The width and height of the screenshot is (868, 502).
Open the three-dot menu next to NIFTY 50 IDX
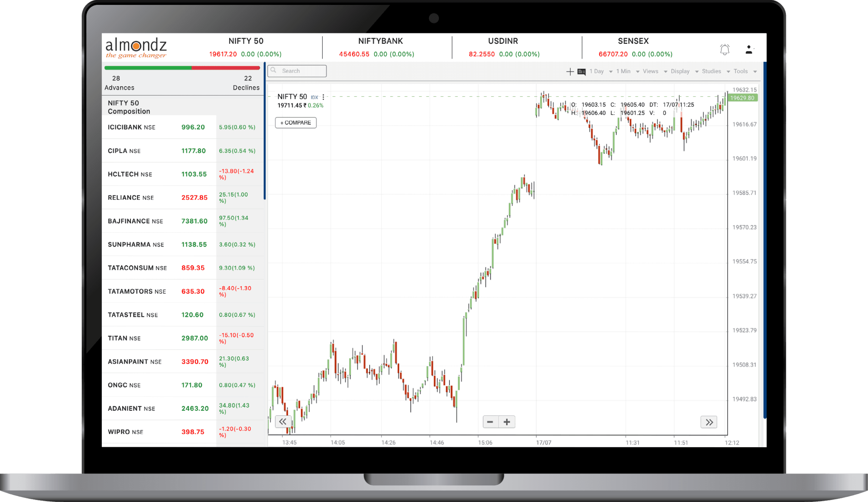tap(323, 97)
